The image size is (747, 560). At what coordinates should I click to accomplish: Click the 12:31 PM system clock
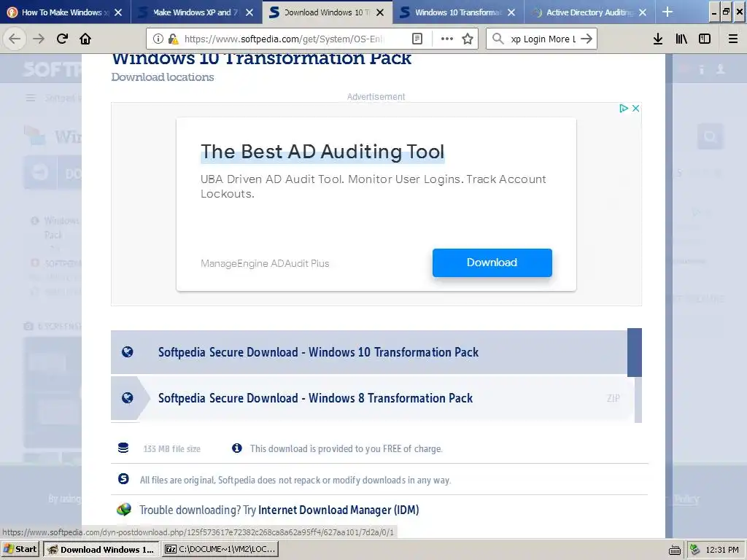(x=721, y=550)
